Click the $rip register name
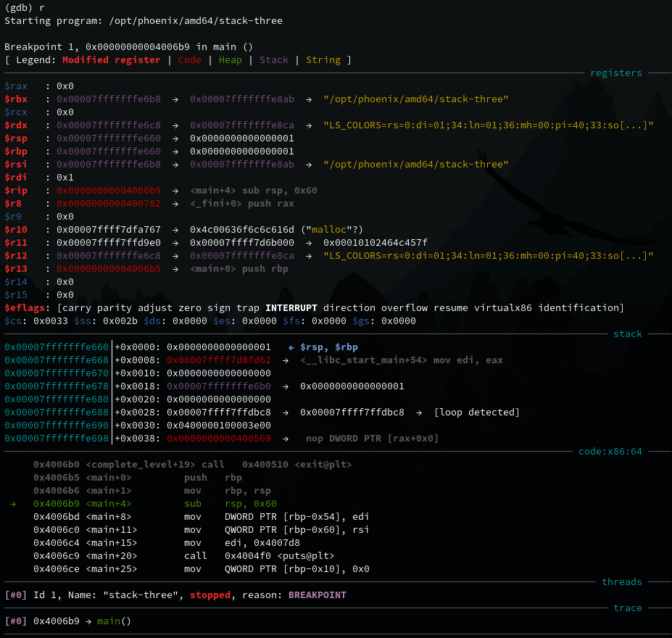This screenshot has width=672, height=638. pos(16,191)
